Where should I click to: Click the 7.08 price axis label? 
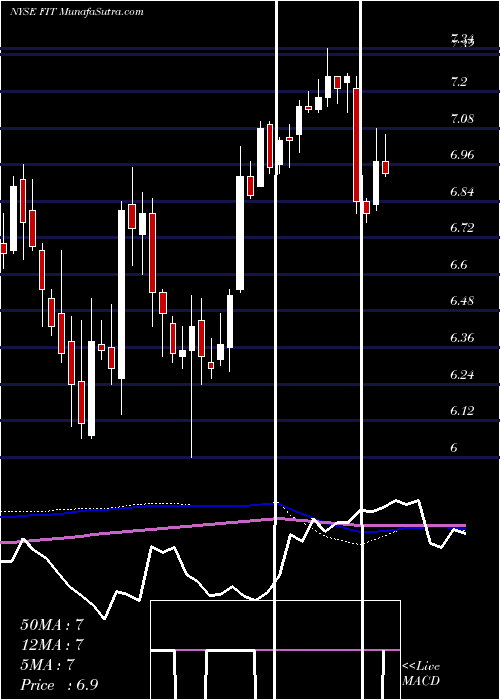pyautogui.click(x=462, y=119)
